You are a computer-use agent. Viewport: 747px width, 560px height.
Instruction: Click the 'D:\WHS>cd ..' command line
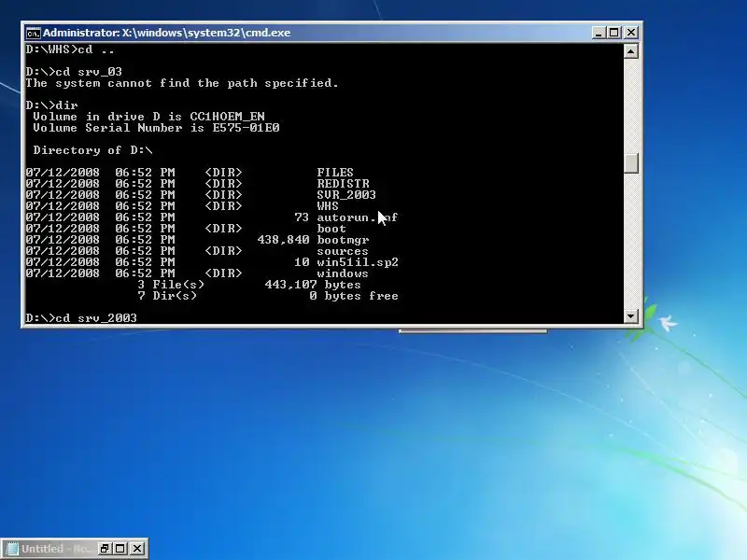70,49
